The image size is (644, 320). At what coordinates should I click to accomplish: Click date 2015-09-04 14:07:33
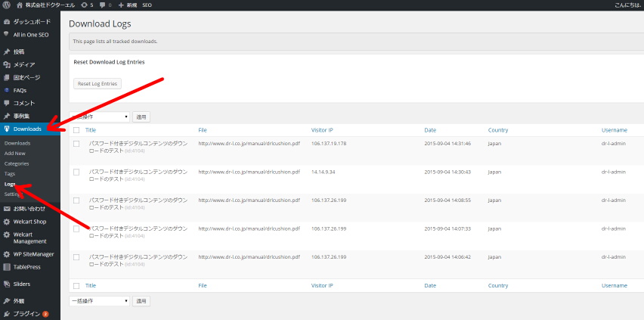click(x=447, y=228)
